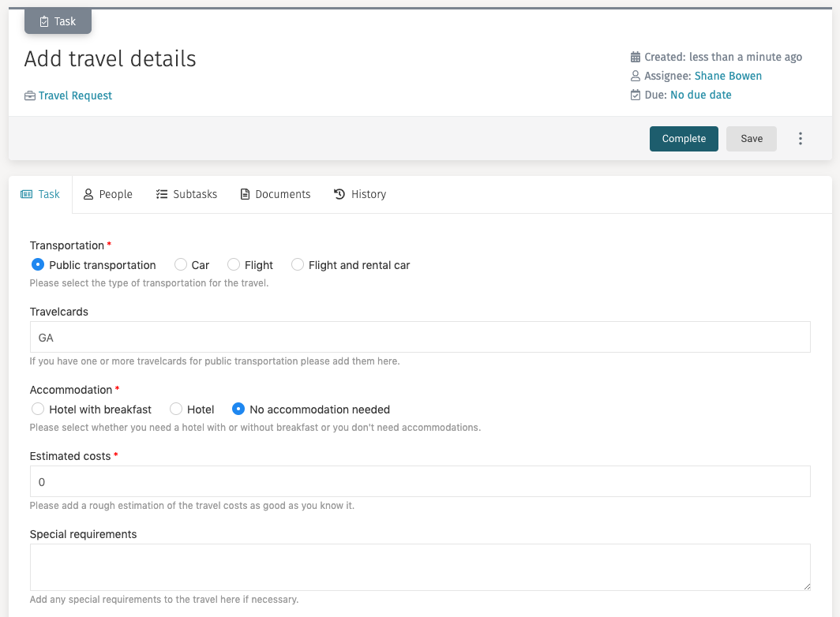Choose Hotel with breakfast accommodation
This screenshot has height=617, width=840.
point(37,409)
